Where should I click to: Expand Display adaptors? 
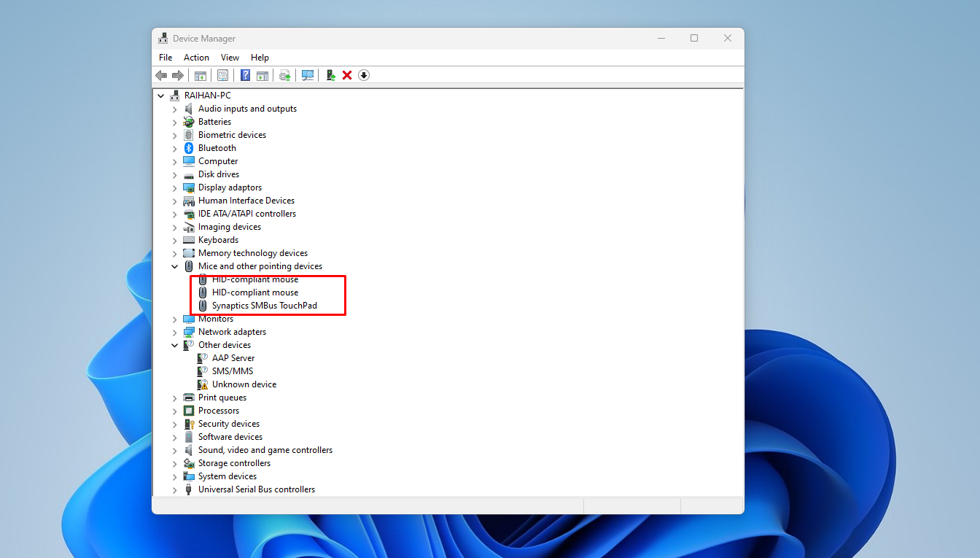pyautogui.click(x=175, y=187)
